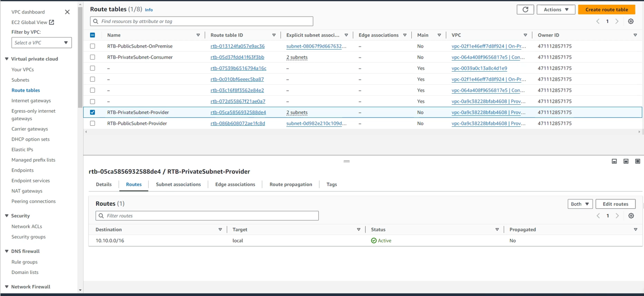Image resolution: width=644 pixels, height=296 pixels.
Task: Minimize the details split panel icon
Action: [614, 161]
